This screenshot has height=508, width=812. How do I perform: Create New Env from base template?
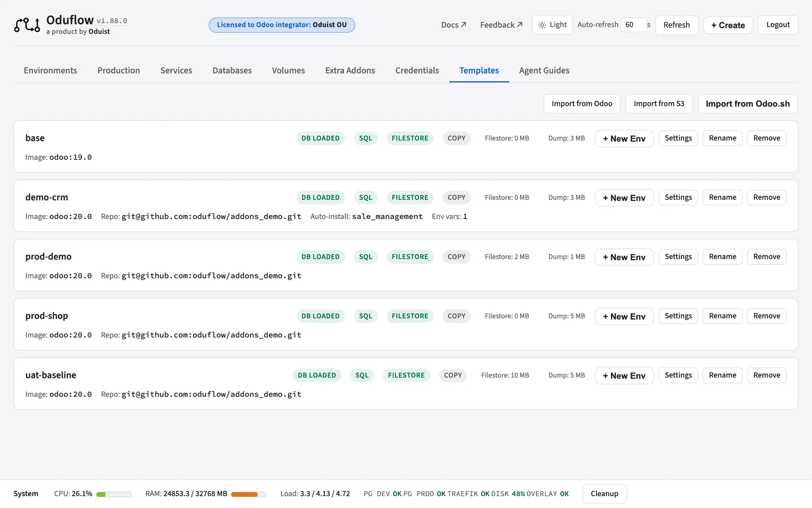point(624,138)
